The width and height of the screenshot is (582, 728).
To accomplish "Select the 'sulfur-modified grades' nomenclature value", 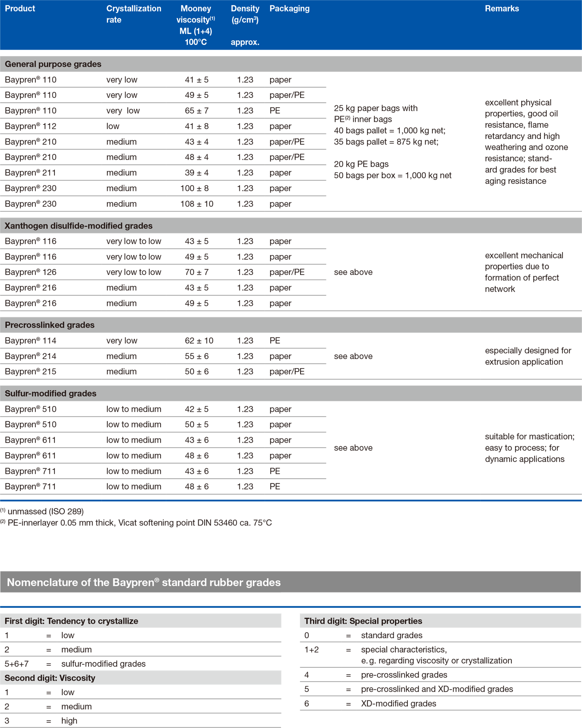I will pos(104,664).
